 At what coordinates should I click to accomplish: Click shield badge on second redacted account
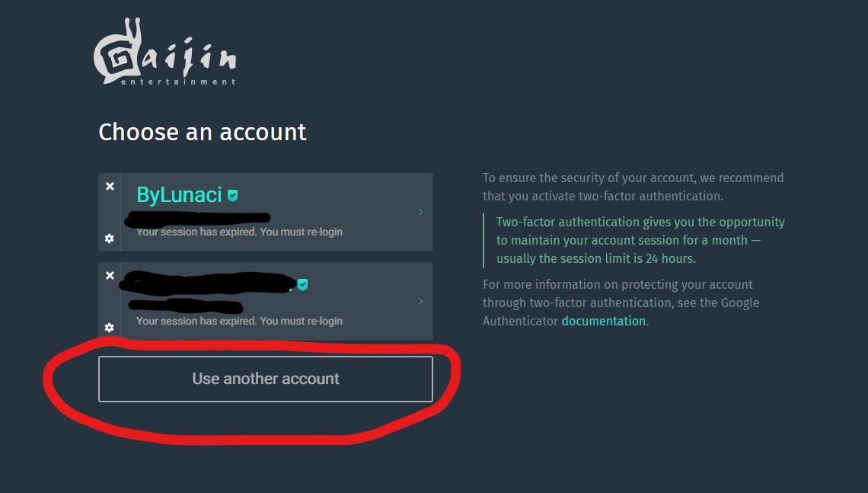pyautogui.click(x=303, y=284)
